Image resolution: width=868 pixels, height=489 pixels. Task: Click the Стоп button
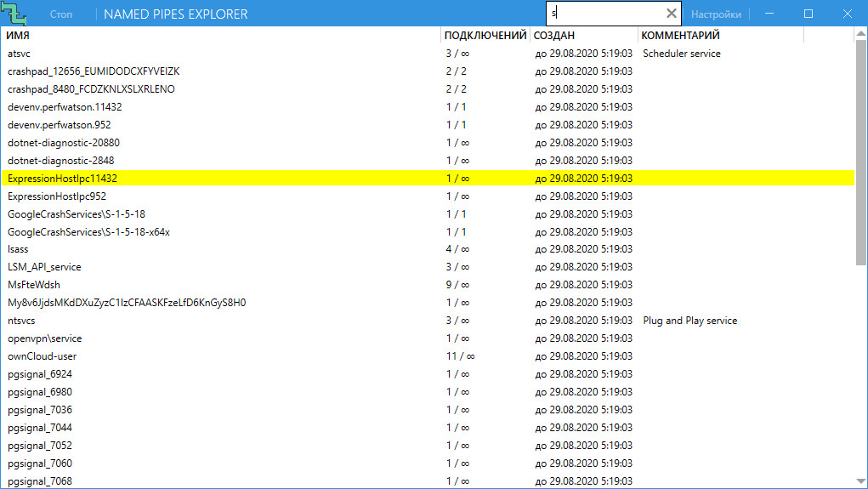(x=61, y=14)
